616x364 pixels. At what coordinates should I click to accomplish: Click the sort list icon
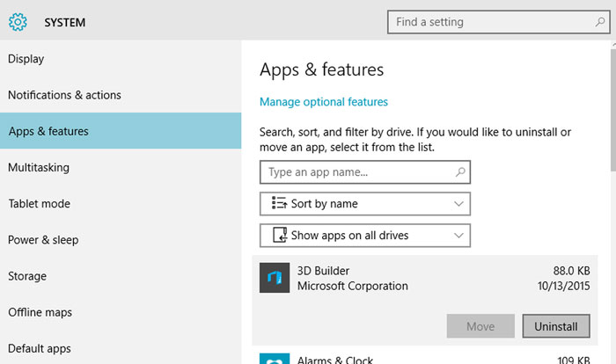pyautogui.click(x=279, y=204)
